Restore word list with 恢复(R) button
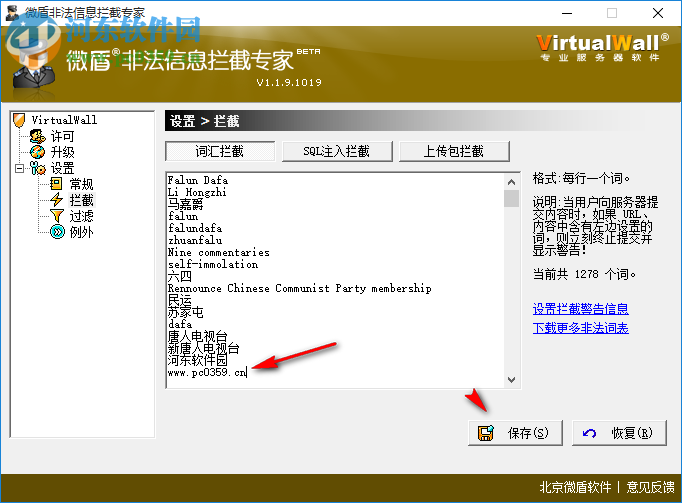The image size is (682, 503). pyautogui.click(x=619, y=433)
